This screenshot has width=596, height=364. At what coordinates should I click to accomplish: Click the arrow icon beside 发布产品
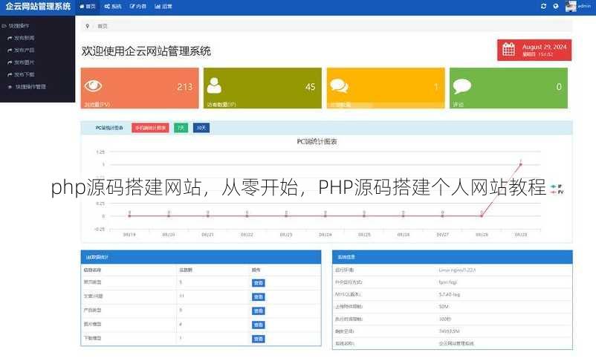[x=10, y=51]
